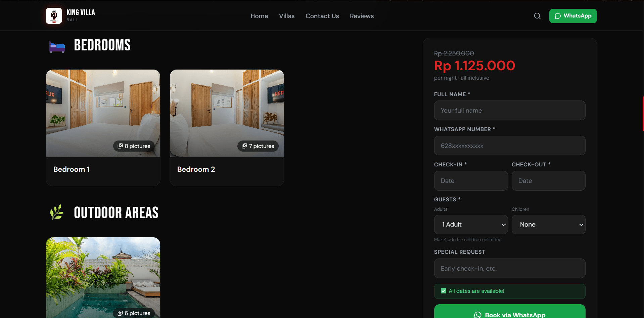This screenshot has height=318, width=644.
Task: Click the green WhatsApp header button
Action: click(573, 16)
